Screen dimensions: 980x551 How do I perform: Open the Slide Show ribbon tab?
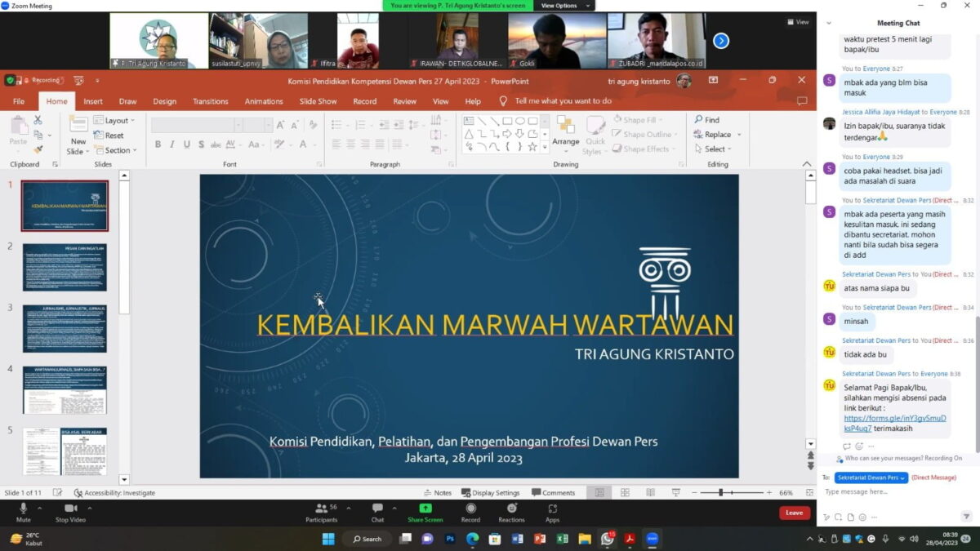pyautogui.click(x=318, y=101)
